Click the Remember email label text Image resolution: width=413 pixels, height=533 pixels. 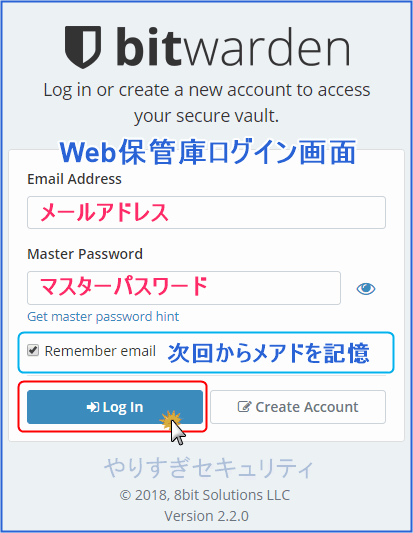click(x=100, y=351)
